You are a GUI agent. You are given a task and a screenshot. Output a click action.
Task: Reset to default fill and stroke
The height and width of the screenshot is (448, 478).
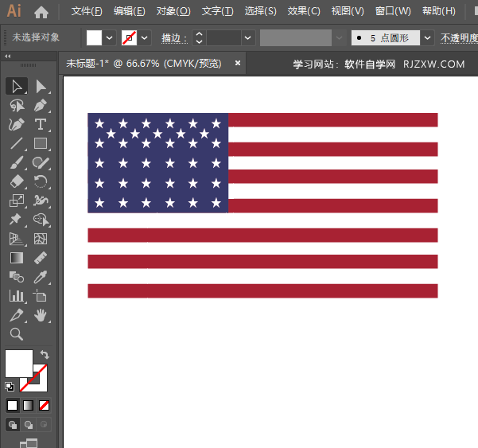[10, 387]
